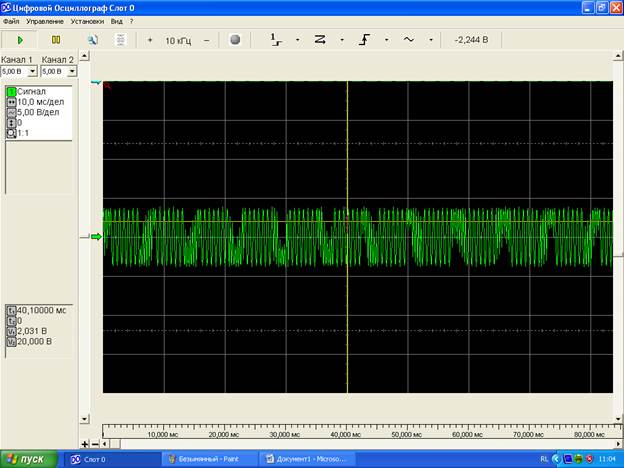624x468 pixels.
Task: Open the Канал 1 voltage dropdown
Action: (32, 72)
